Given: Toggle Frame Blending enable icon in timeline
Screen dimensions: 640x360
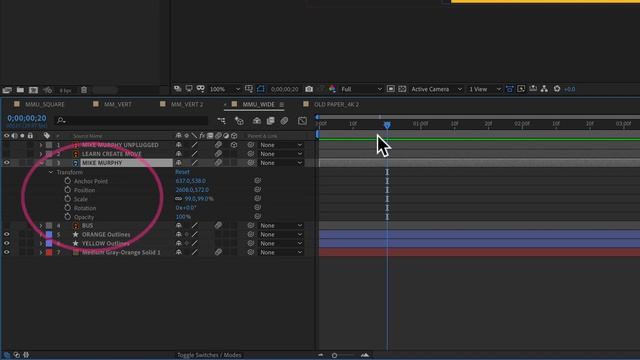Looking at the screenshot, I should (270, 120).
